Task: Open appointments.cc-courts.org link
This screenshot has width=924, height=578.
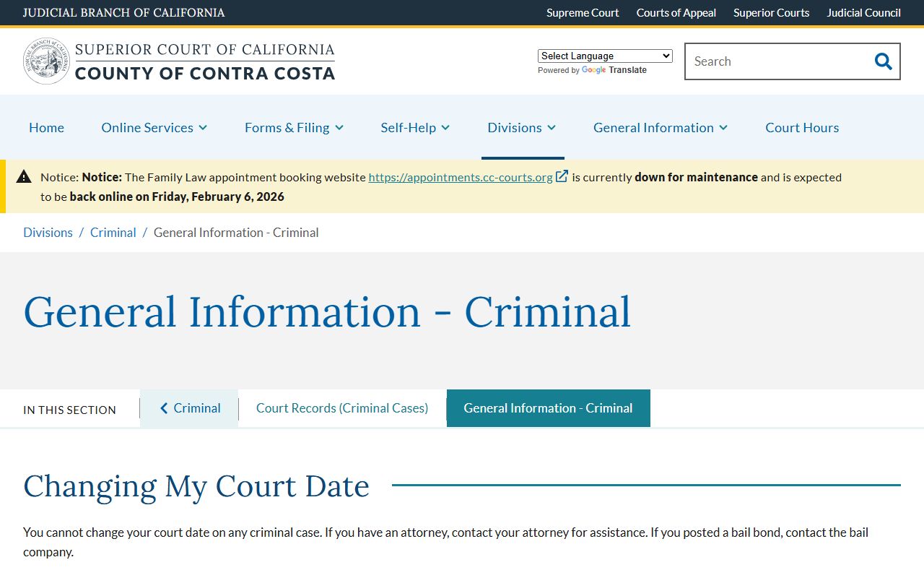Action: [461, 177]
